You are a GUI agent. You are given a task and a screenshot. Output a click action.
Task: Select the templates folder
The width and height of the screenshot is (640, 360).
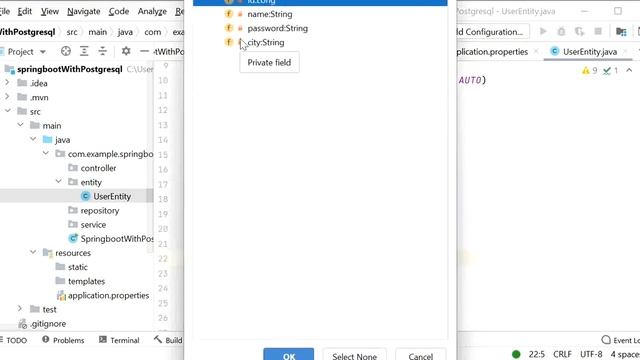pyautogui.click(x=86, y=281)
